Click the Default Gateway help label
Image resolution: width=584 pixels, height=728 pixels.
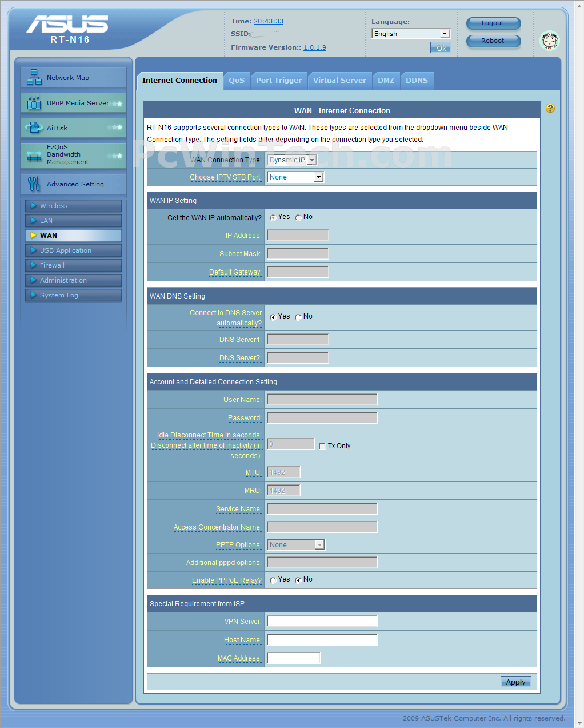[x=235, y=272]
